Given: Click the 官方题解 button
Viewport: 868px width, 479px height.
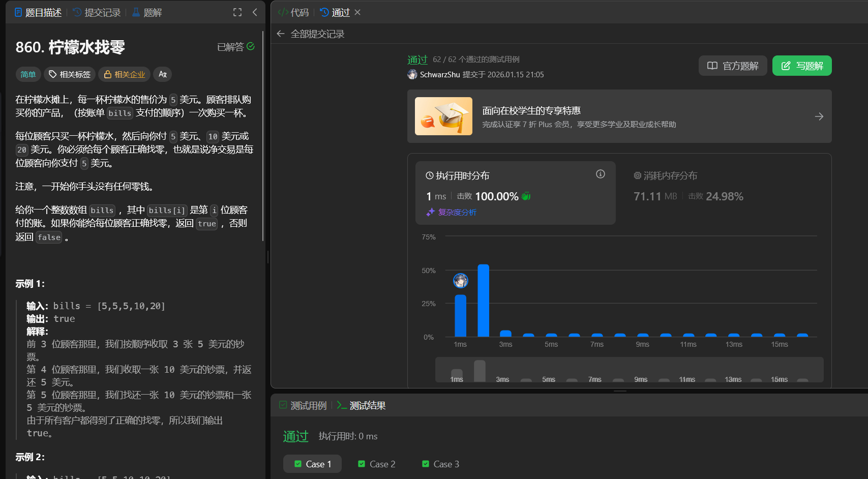Looking at the screenshot, I should (x=733, y=66).
